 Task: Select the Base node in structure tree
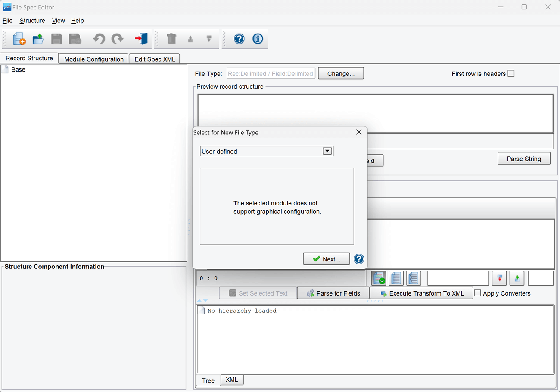tap(18, 69)
